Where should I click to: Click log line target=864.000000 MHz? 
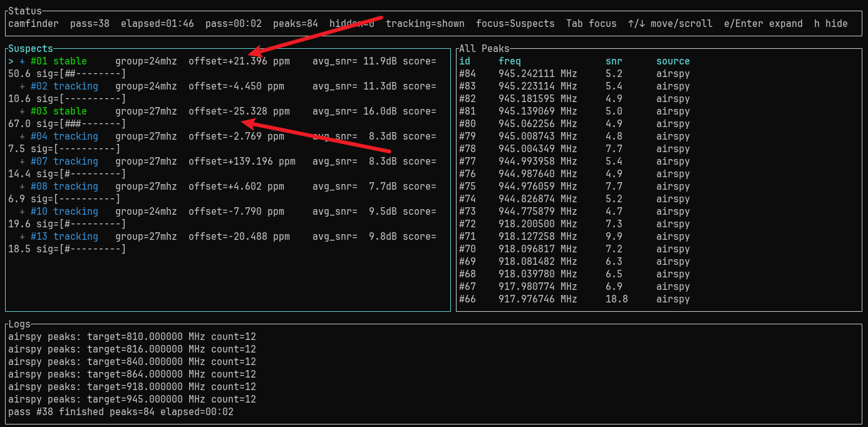[x=132, y=374]
